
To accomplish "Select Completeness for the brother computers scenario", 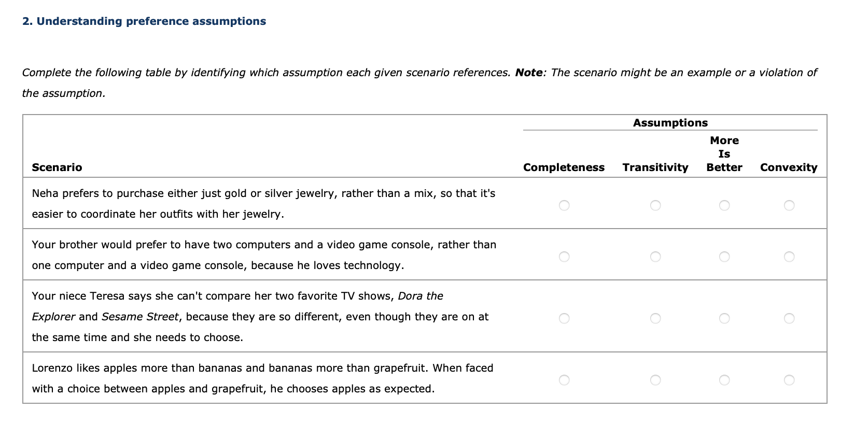I will point(565,256).
